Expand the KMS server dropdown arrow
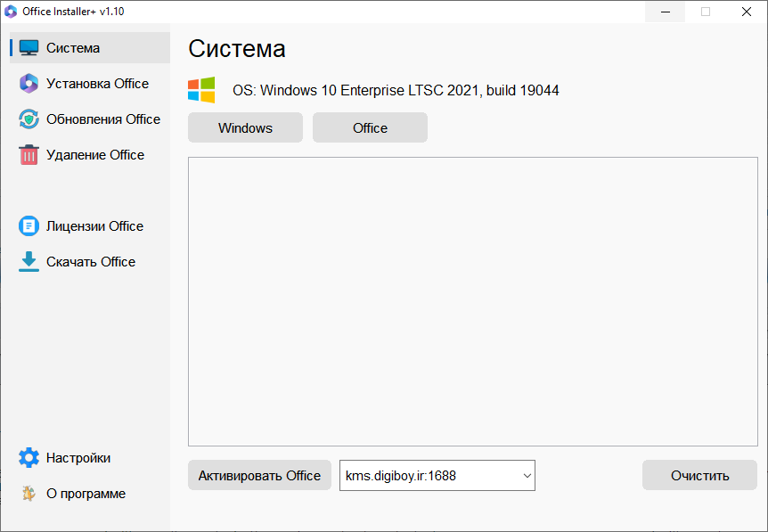This screenshot has height=532, width=768. coord(527,476)
